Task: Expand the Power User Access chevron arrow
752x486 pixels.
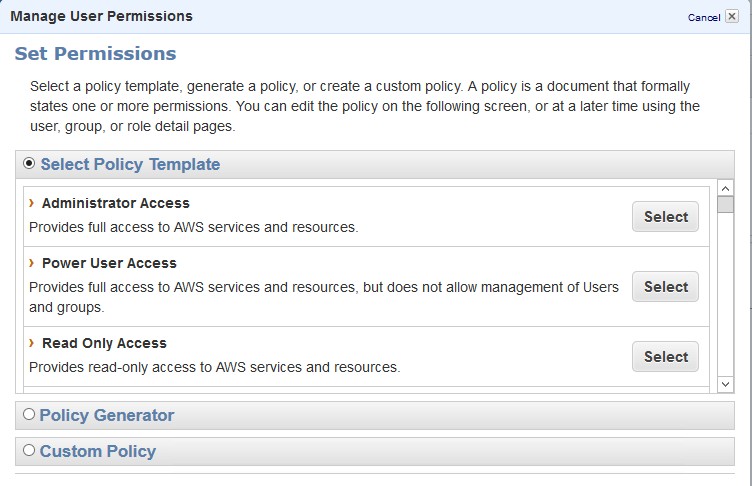Action: 32,263
